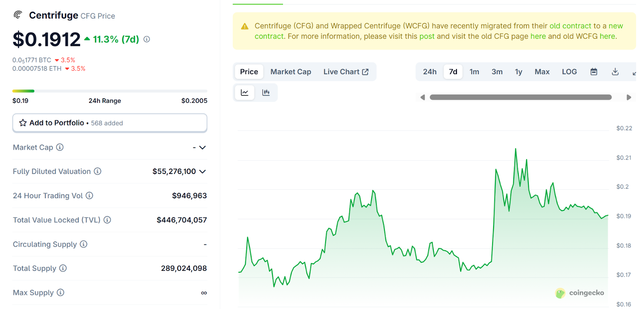The height and width of the screenshot is (309, 644).
Task: Select the line chart view icon
Action: coord(245,92)
